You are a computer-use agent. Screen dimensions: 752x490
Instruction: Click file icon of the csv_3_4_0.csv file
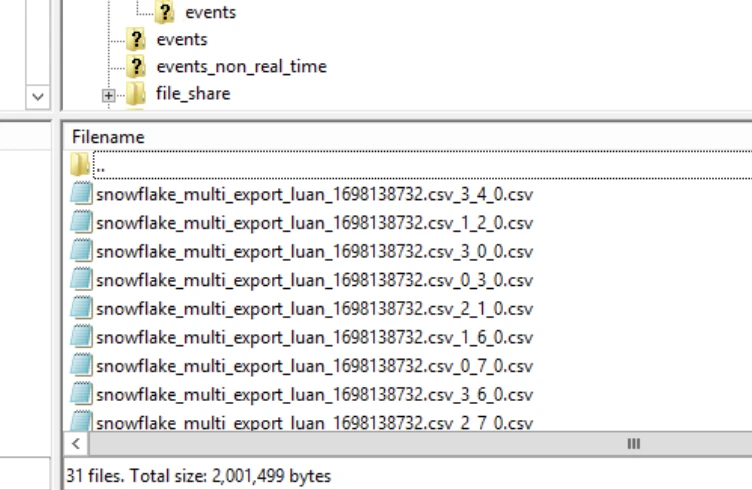tap(81, 194)
